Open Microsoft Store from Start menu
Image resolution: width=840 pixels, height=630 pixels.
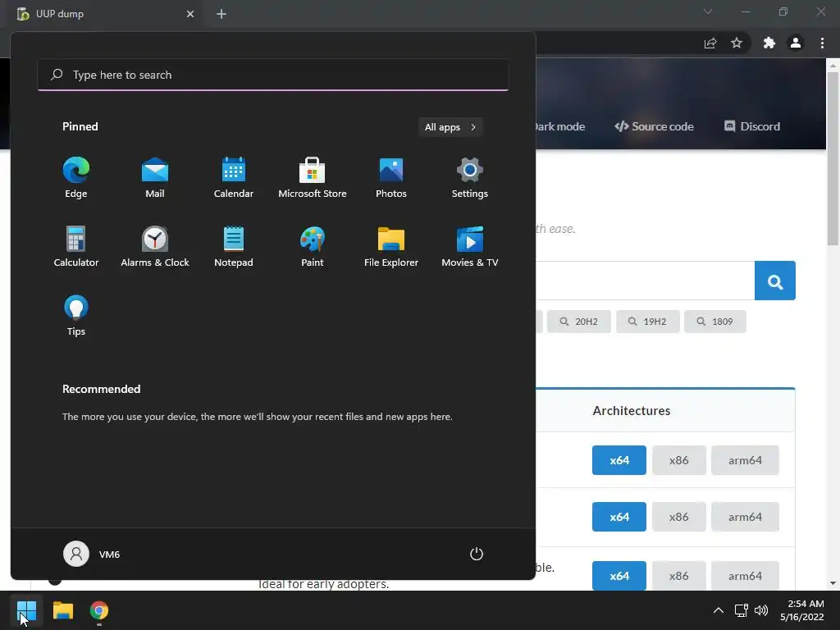tap(313, 178)
